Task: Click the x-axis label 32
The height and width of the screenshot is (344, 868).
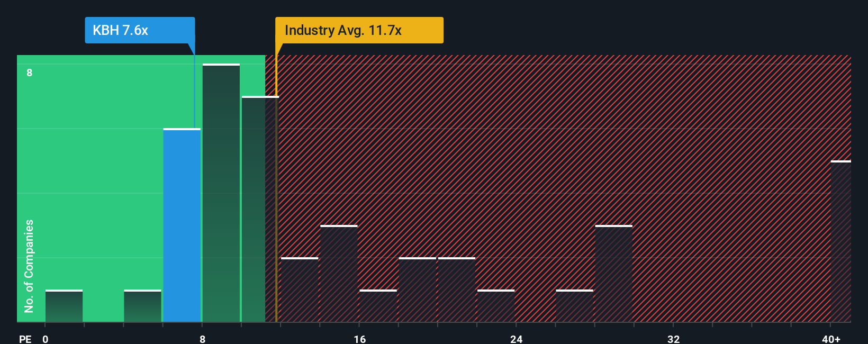Action: pos(673,339)
